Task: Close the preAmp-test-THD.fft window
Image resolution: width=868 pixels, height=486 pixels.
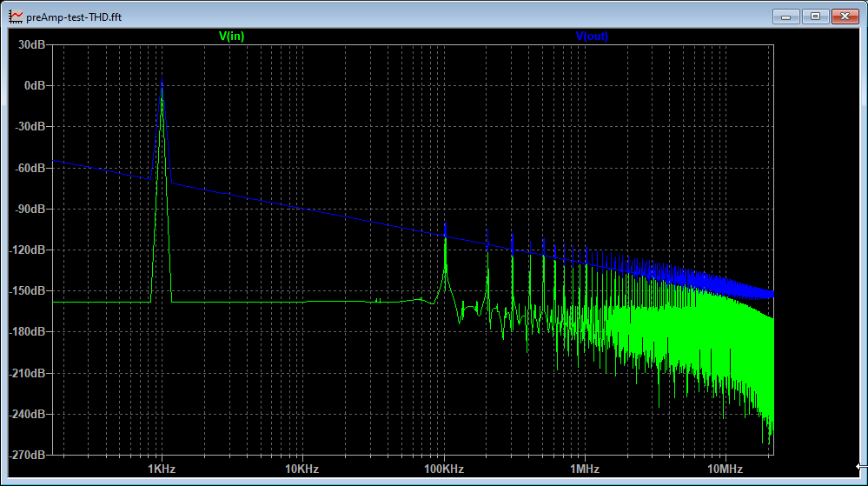Action: tap(845, 17)
